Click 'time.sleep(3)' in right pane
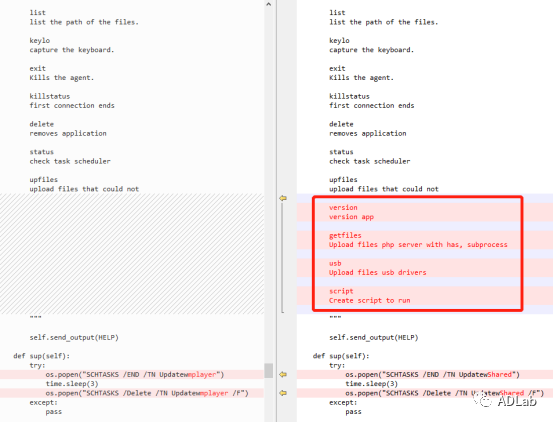Screen dimensions: 554x423 click(372, 384)
